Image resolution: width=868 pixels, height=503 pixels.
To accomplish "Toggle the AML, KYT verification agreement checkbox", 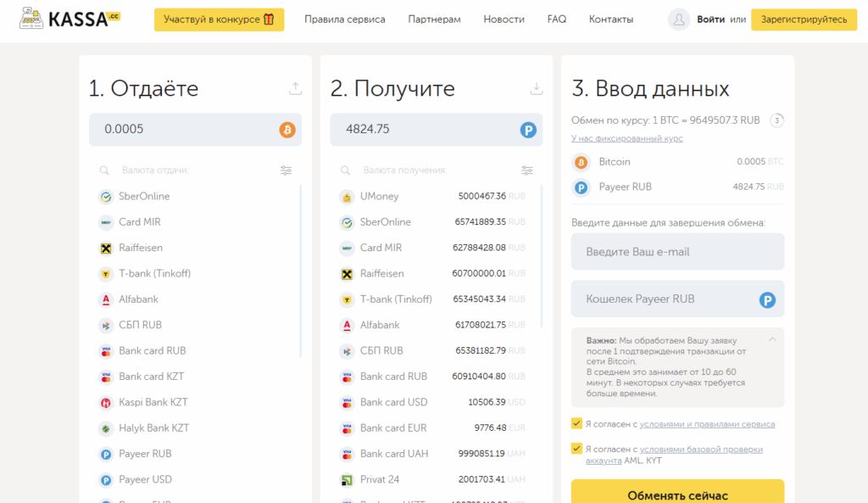I will tap(577, 450).
